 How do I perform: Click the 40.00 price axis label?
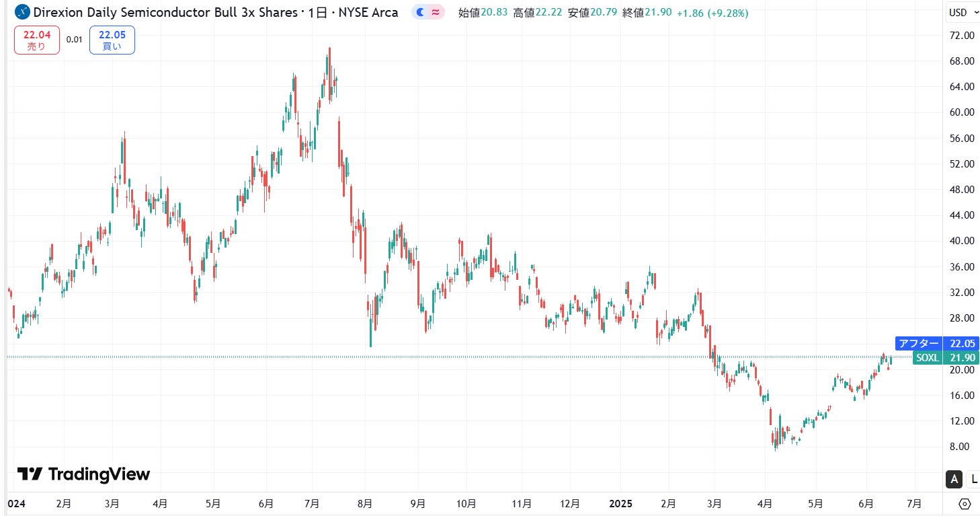961,241
